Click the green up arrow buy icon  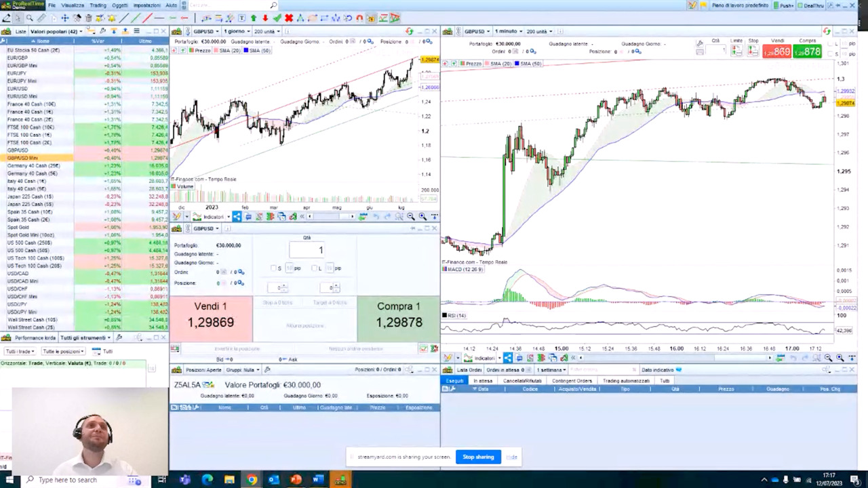point(254,18)
